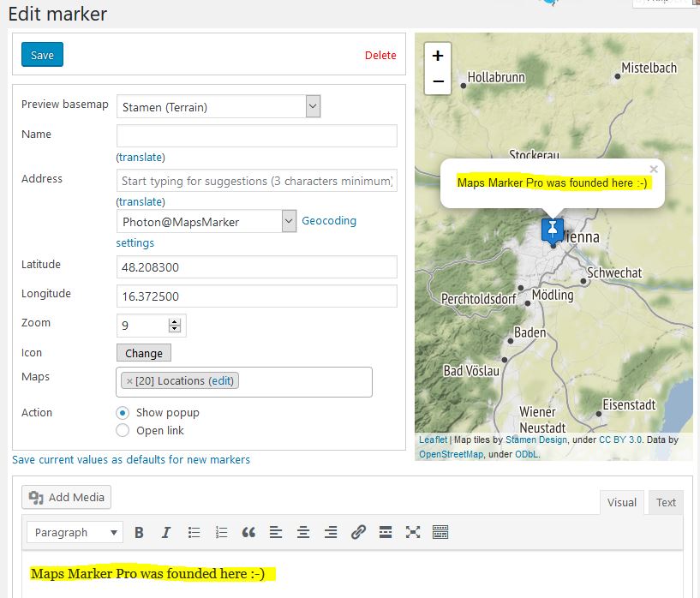
Task: Apply italic formatting in the editor
Action: coord(165,531)
